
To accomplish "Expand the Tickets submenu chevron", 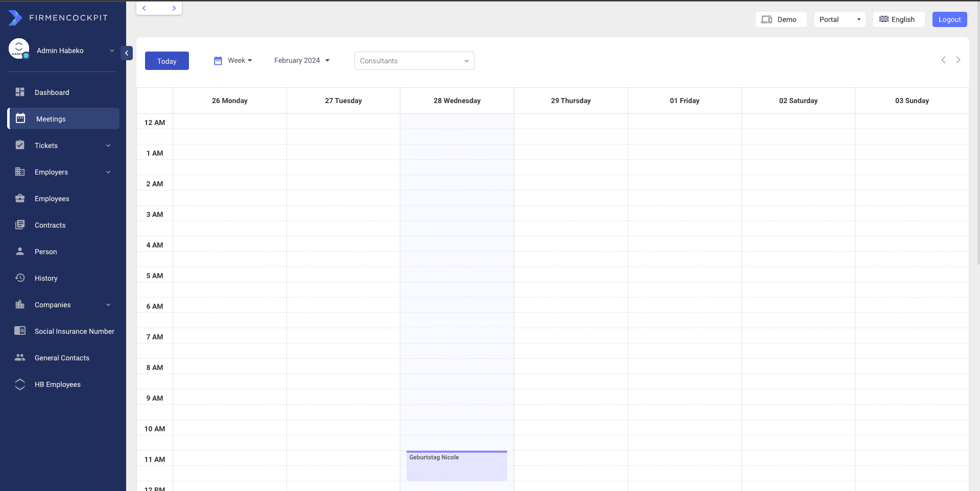I will (x=108, y=145).
